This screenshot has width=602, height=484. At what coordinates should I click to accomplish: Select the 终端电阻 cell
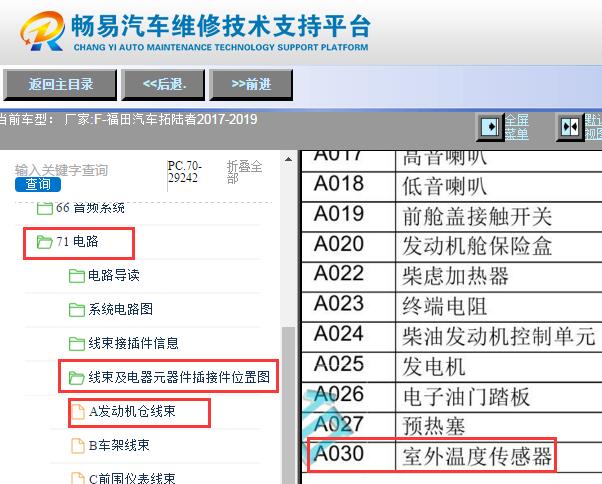(x=499, y=307)
